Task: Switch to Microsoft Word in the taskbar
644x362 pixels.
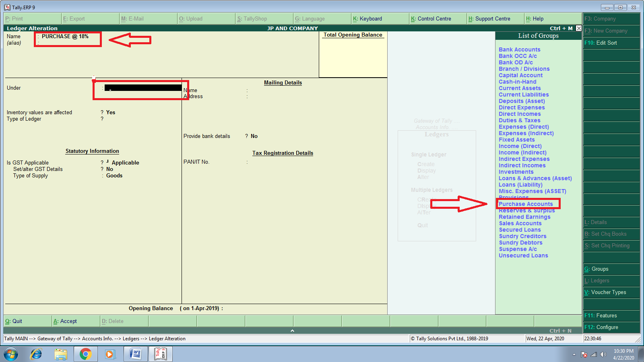Action: [136, 354]
